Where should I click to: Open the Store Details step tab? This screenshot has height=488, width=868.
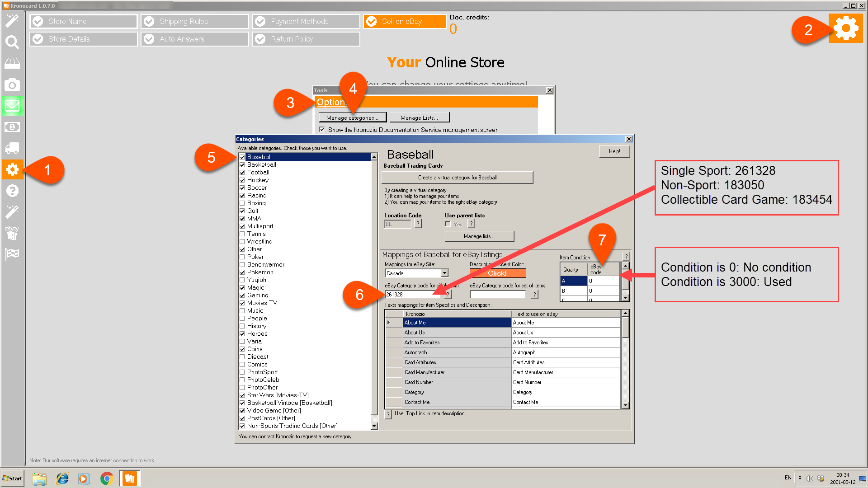pyautogui.click(x=84, y=39)
